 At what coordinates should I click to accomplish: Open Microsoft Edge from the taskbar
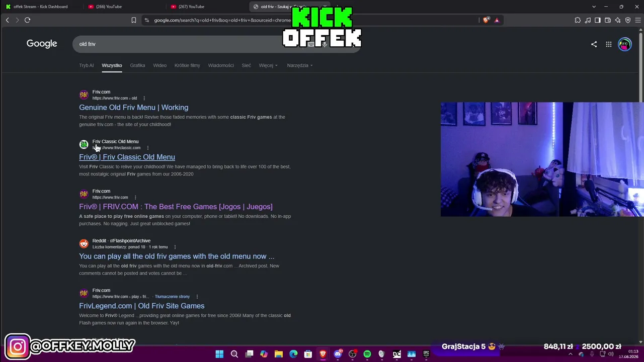[293, 354]
